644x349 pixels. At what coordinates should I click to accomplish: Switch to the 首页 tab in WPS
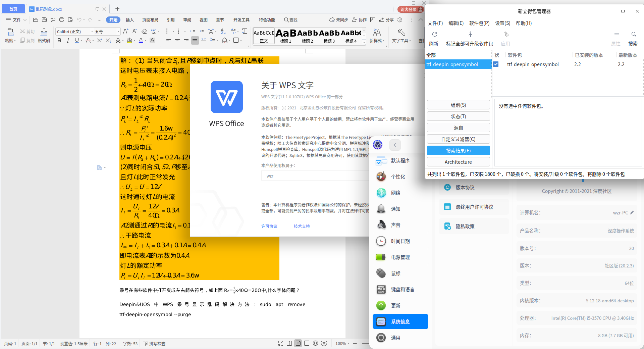point(13,9)
